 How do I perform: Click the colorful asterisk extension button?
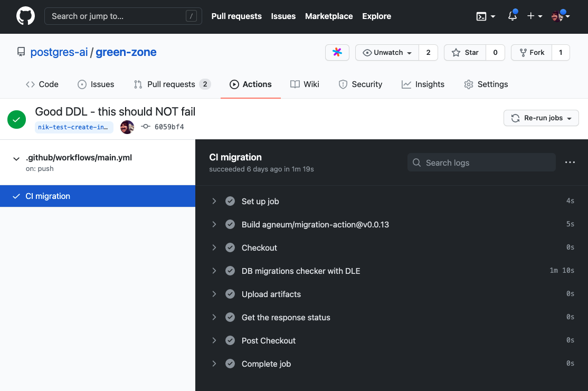tap(337, 52)
